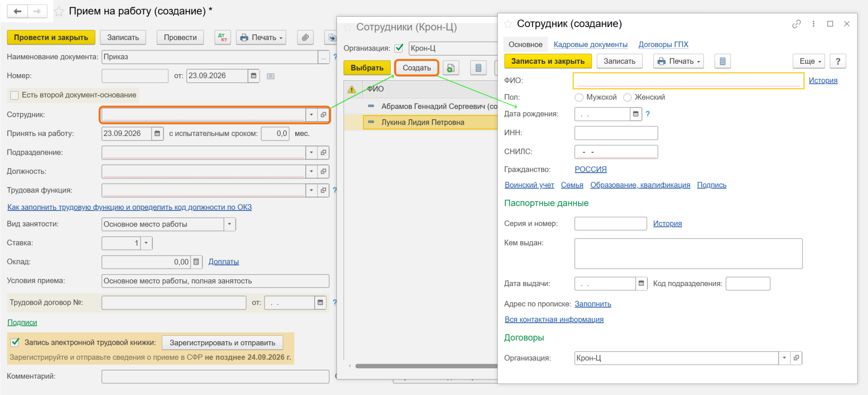Click Выбрать in Сотрудники window
Viewport: 868px width, 395px height.
pos(367,68)
